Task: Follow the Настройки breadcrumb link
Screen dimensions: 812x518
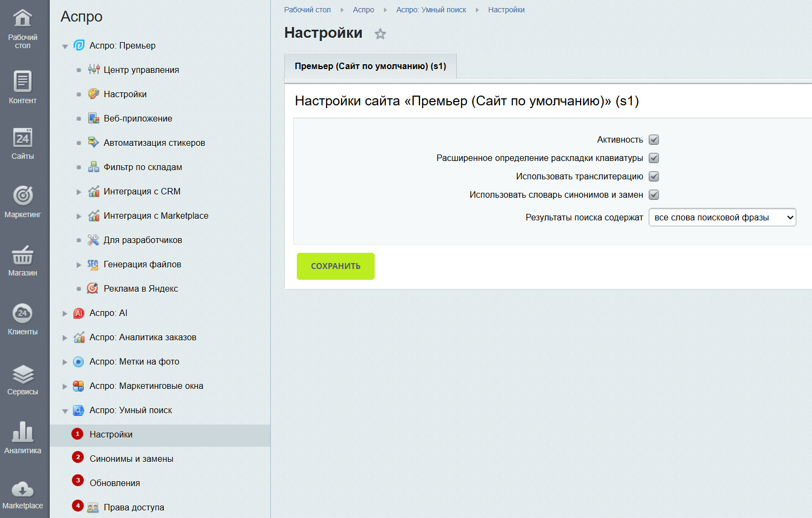Action: (506, 10)
